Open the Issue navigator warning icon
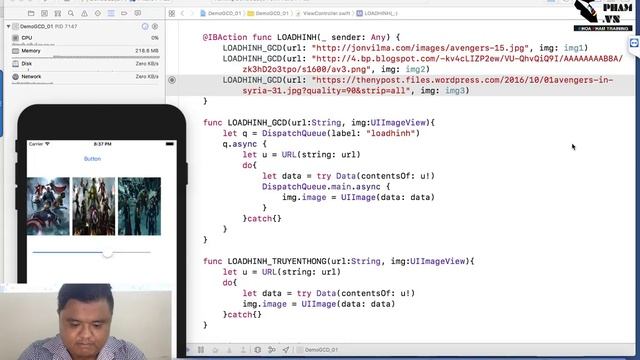640x360 pixels. tap(84, 13)
